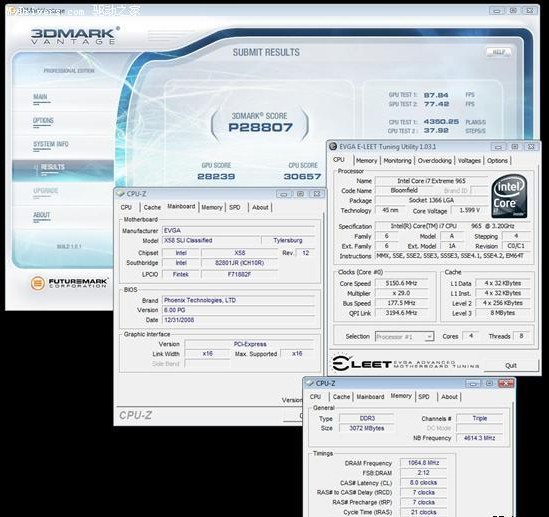Viewport: 549px width, 517px height.
Task: Open the Processor #1 selection dropdown
Action: [x=404, y=336]
